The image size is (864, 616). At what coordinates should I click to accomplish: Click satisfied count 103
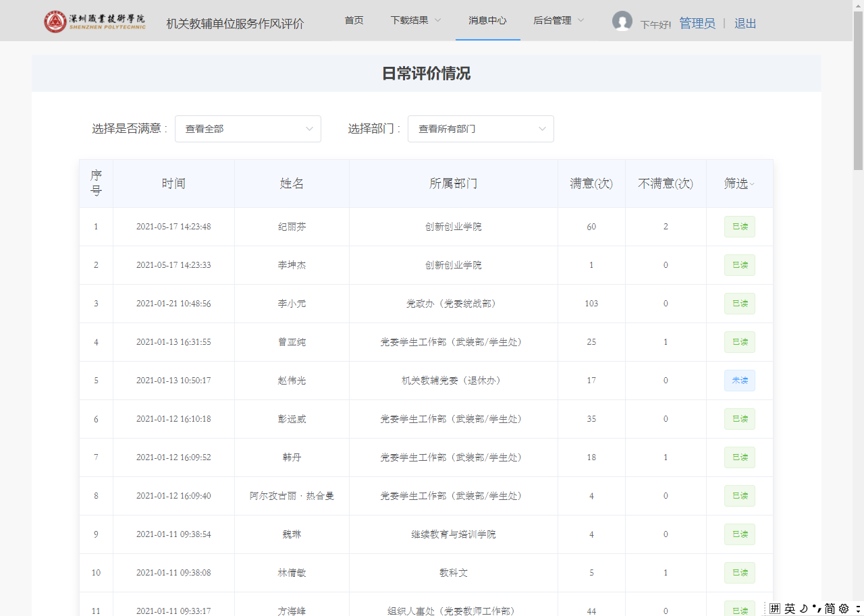[591, 304]
